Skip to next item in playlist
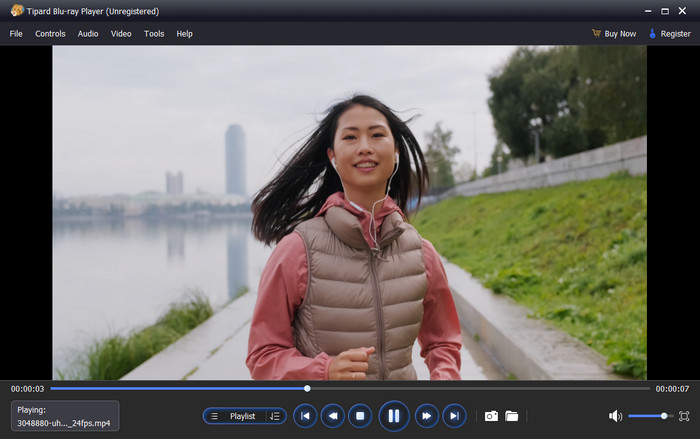 [x=454, y=416]
